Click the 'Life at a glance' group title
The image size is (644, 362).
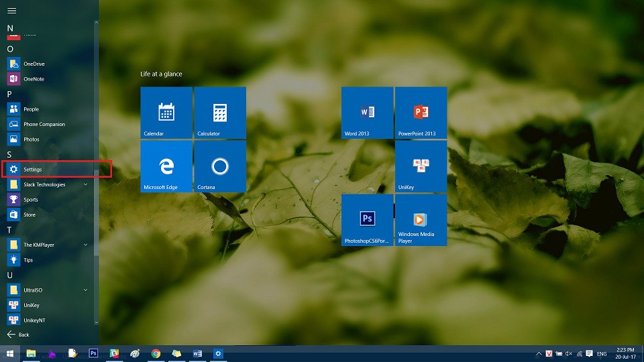point(161,74)
